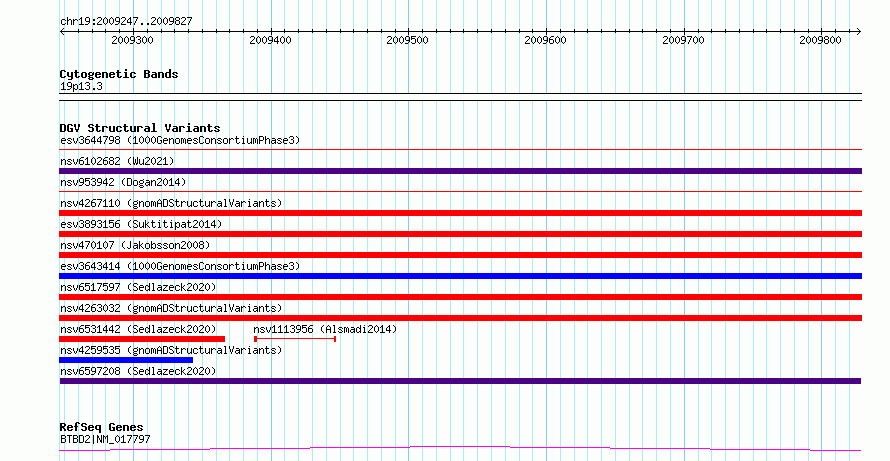Open variant nsv4267110 (gnomADStructuralVariants) label

coord(171,203)
